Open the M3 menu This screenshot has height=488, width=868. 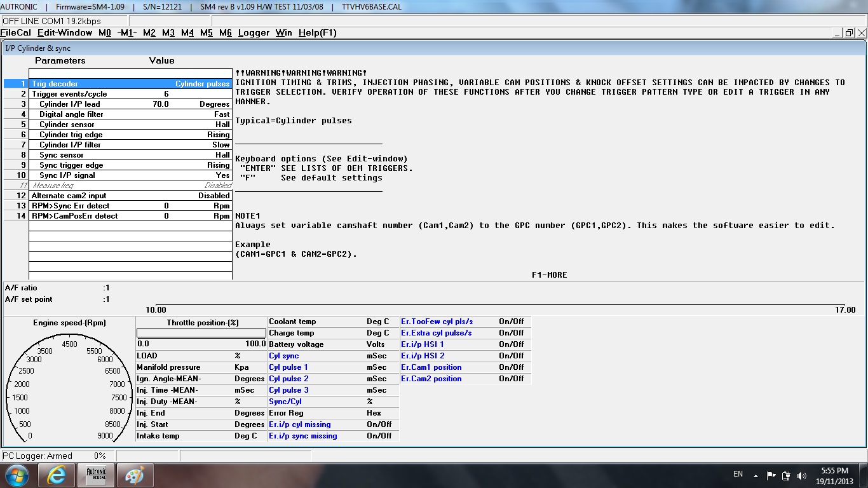click(x=168, y=32)
